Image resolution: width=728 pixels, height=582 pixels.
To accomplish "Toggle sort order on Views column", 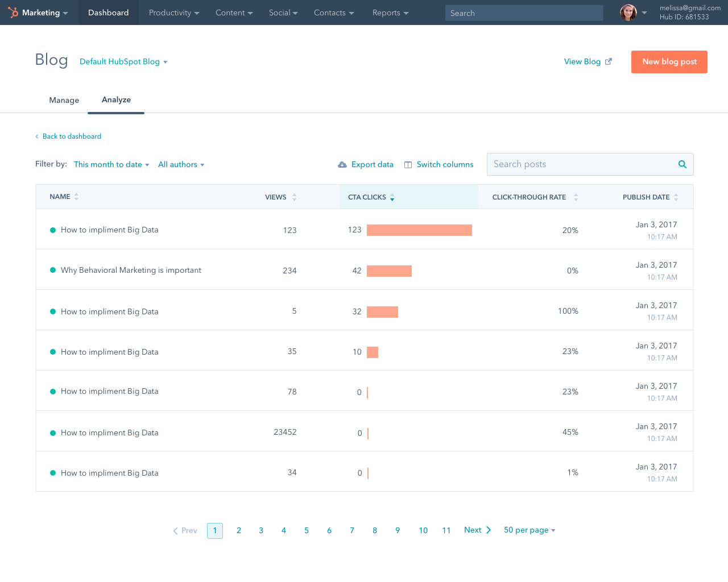I will [294, 197].
